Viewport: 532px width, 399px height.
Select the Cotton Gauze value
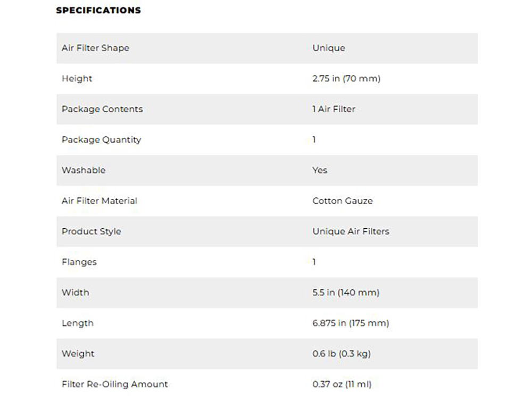[x=343, y=201]
